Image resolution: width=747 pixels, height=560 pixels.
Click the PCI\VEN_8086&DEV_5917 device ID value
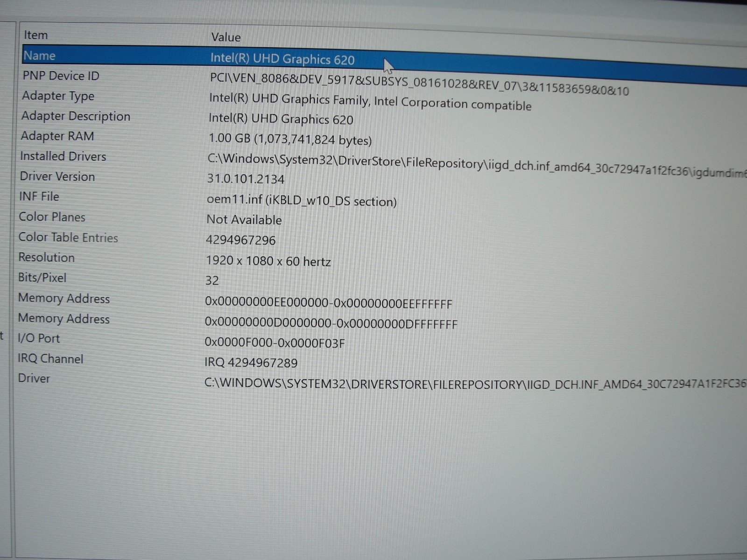(x=419, y=84)
